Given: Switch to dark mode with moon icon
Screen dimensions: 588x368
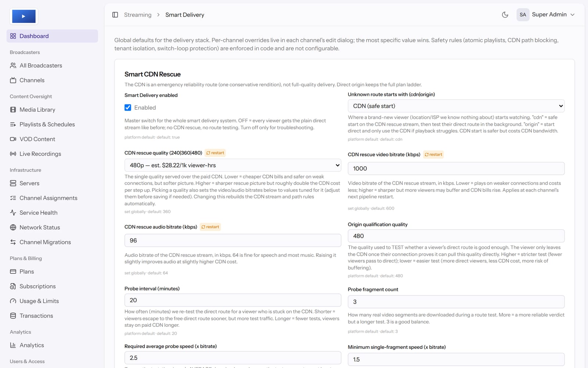Looking at the screenshot, I should coord(505,15).
